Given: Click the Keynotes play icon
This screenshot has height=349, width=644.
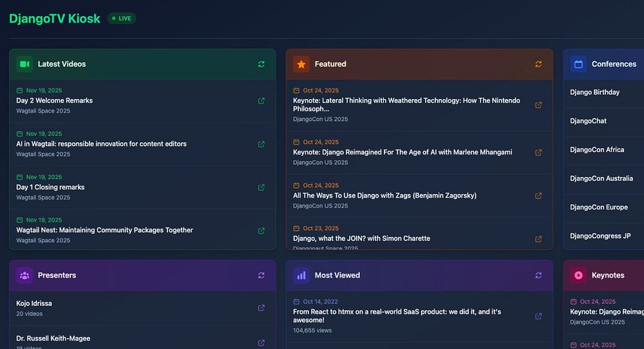Looking at the screenshot, I should click(x=578, y=276).
